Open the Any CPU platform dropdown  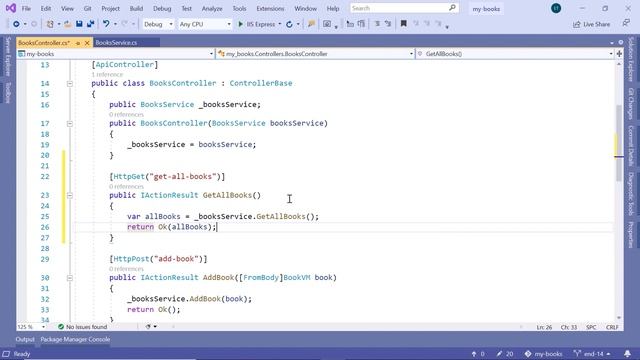(204, 24)
